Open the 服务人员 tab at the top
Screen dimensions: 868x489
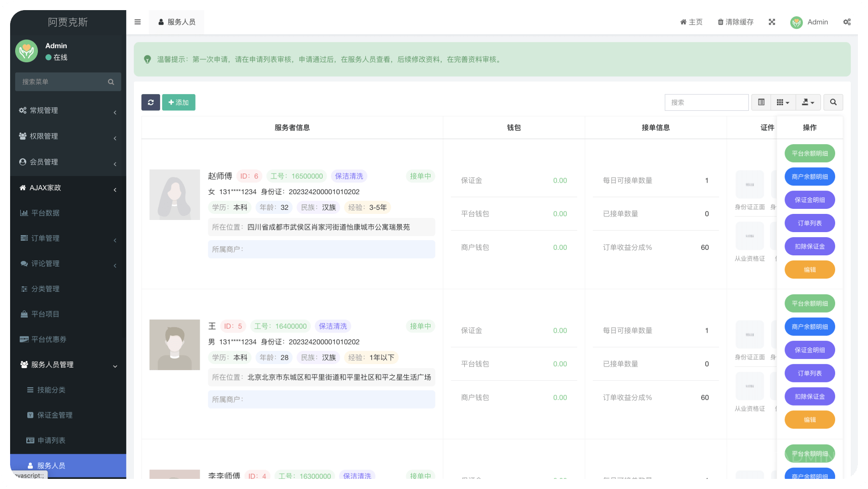pyautogui.click(x=176, y=22)
